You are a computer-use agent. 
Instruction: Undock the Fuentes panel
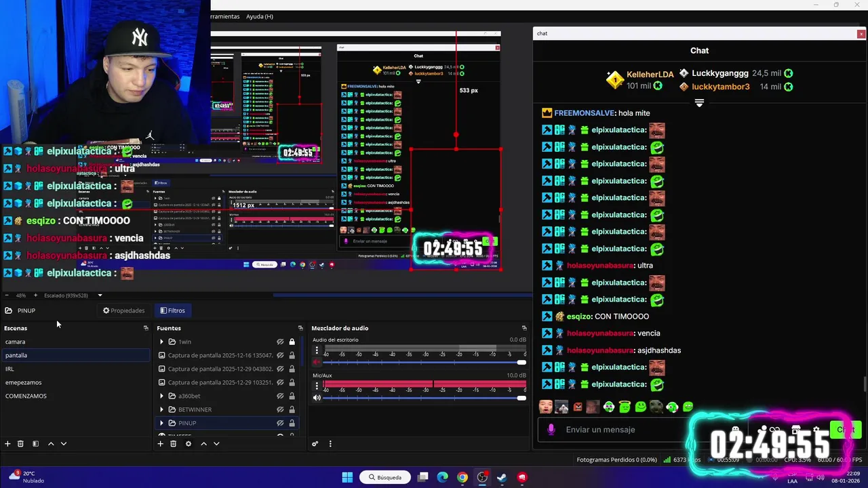point(300,328)
